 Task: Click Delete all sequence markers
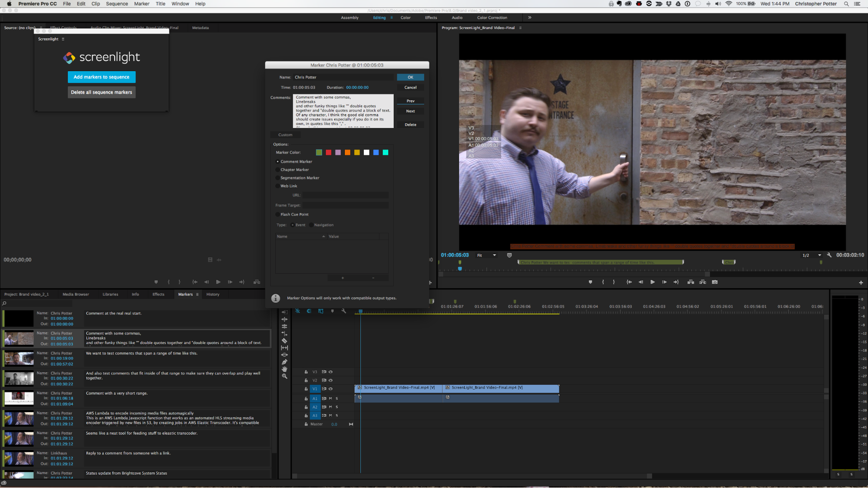click(x=102, y=92)
